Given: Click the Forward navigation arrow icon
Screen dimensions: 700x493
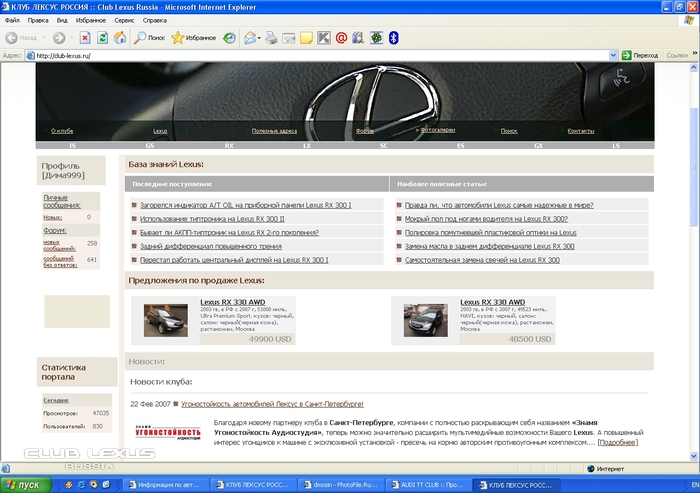Looking at the screenshot, I should pos(59,38).
